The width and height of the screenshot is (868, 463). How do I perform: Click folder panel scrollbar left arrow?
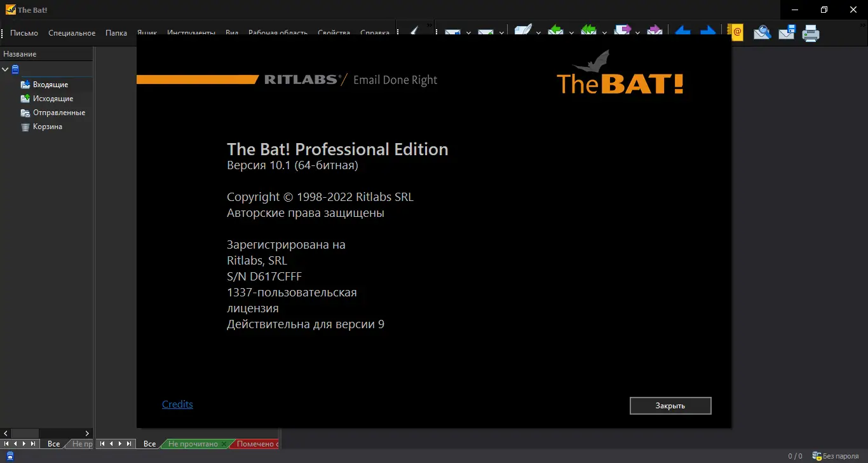click(x=6, y=433)
